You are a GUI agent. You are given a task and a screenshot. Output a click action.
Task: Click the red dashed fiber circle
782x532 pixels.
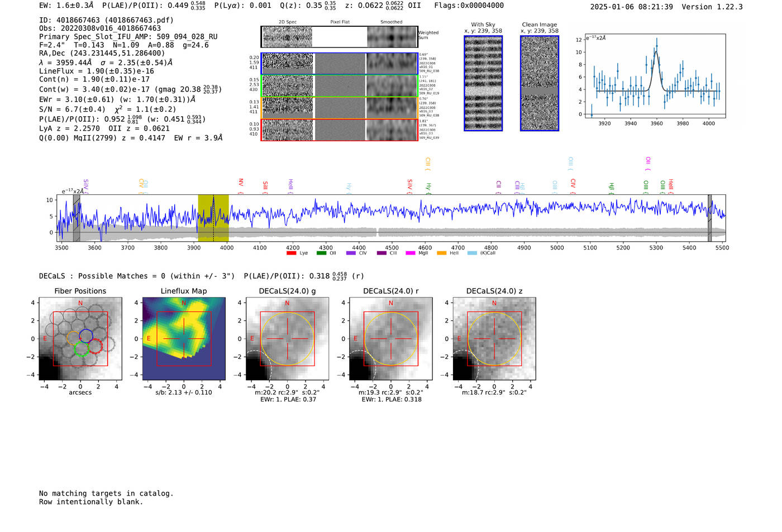coord(96,346)
